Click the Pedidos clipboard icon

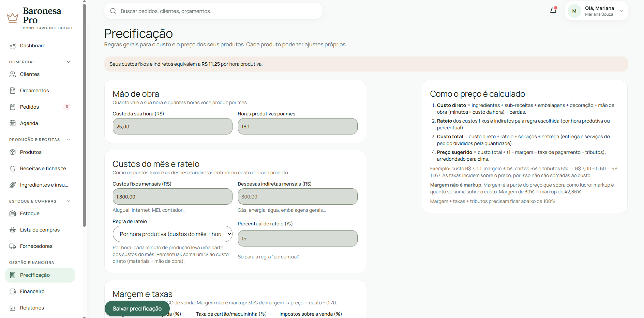point(13,107)
